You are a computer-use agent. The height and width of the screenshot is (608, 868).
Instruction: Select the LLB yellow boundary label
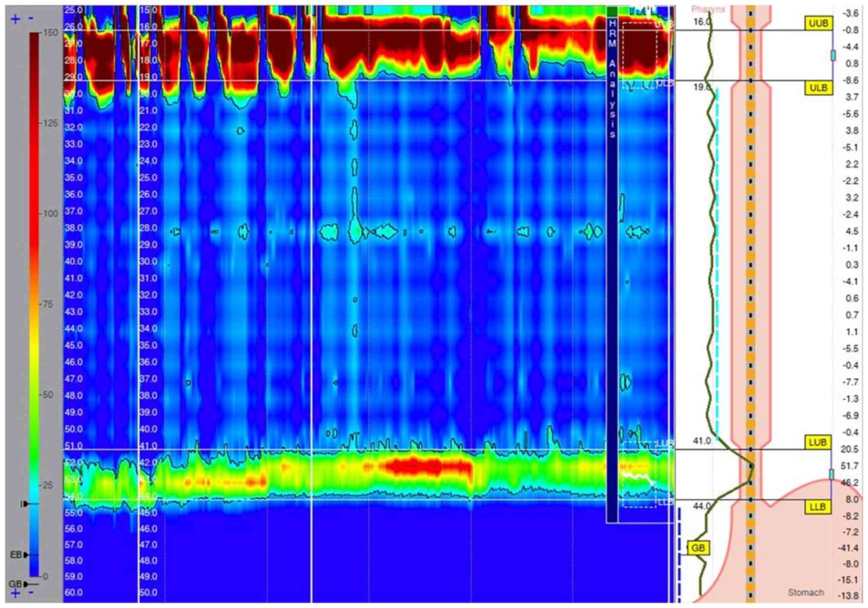pos(818,507)
